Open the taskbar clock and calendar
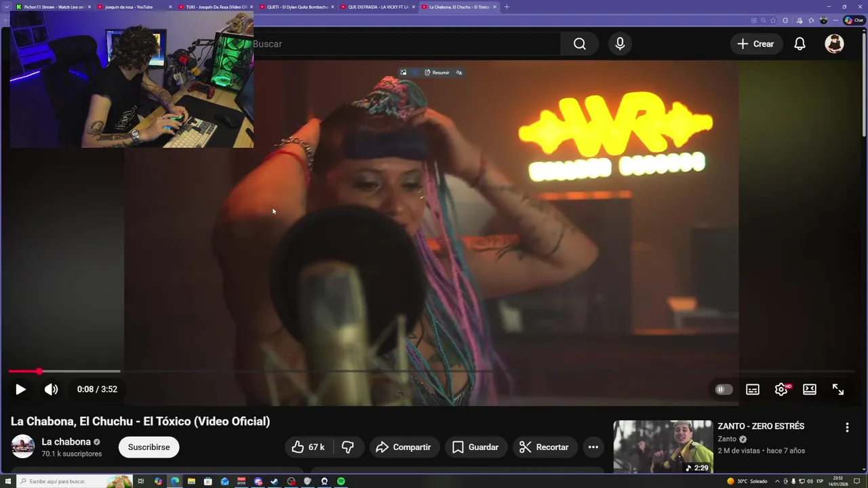Viewport: 868px width, 488px height. 838,481
